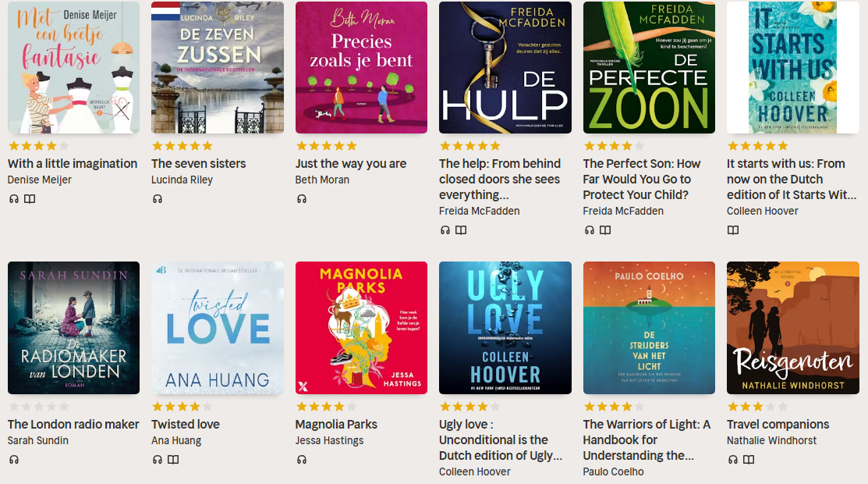Open the De Hulp cover thumbnail
Viewport: 868px width, 484px height.
coord(505,68)
